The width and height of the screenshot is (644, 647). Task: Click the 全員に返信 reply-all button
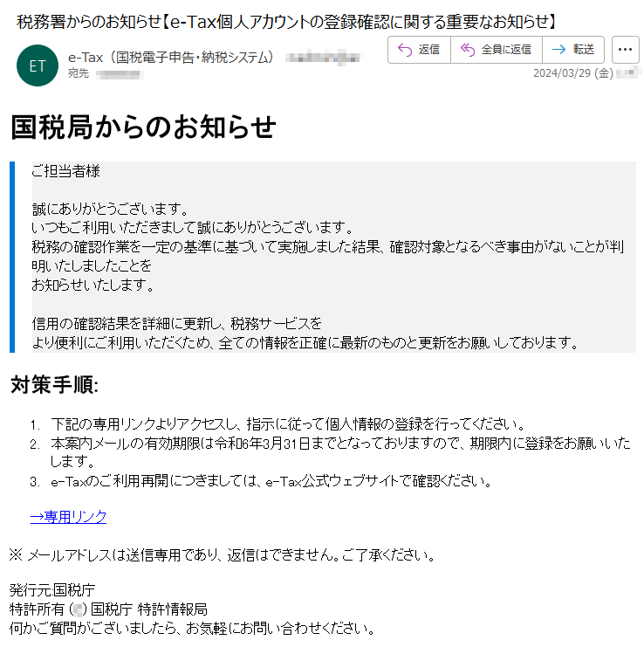[496, 50]
